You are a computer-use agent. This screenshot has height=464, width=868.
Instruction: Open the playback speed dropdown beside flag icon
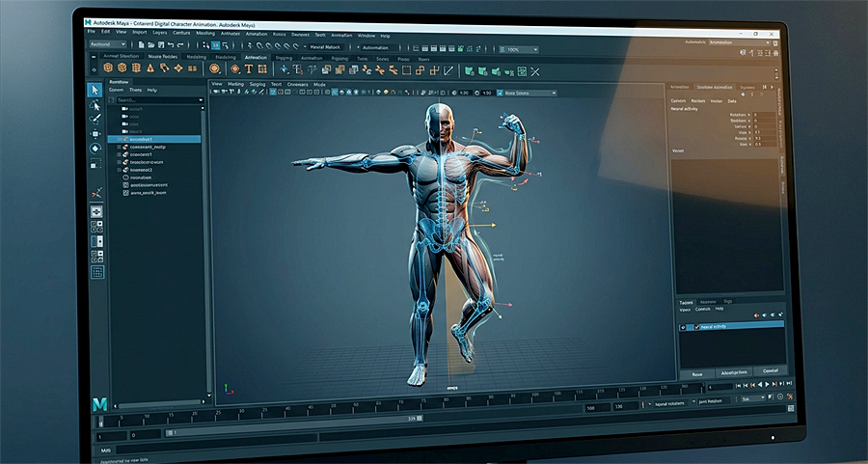click(x=753, y=398)
